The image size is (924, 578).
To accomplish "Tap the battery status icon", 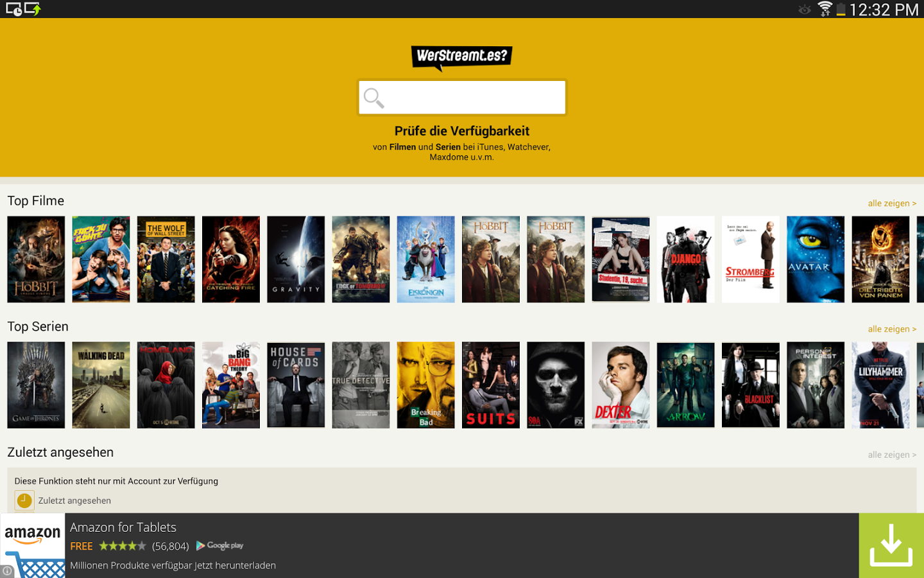I will [x=841, y=9].
